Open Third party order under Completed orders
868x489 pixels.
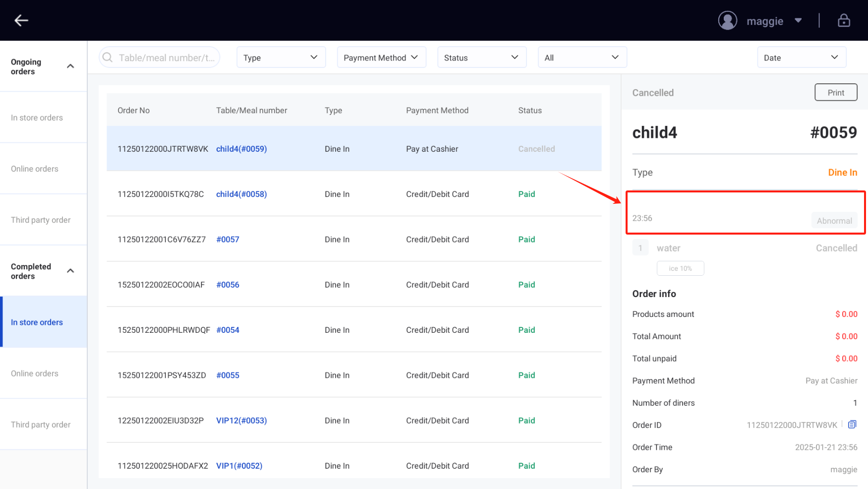44,424
